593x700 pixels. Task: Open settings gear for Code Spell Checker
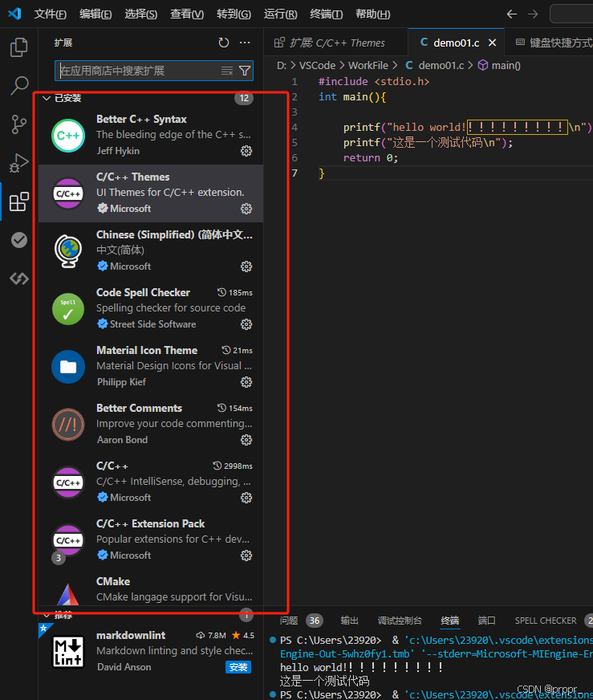click(x=246, y=324)
